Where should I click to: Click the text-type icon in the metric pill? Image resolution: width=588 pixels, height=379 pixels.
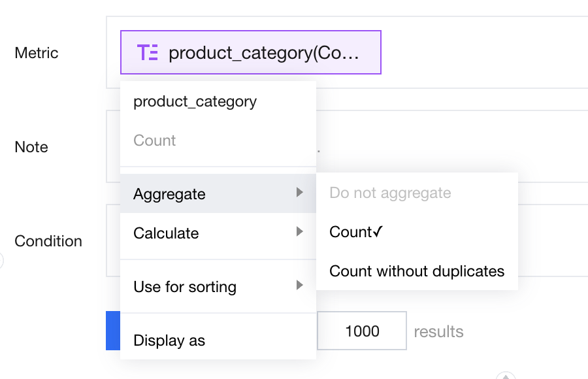tap(148, 53)
